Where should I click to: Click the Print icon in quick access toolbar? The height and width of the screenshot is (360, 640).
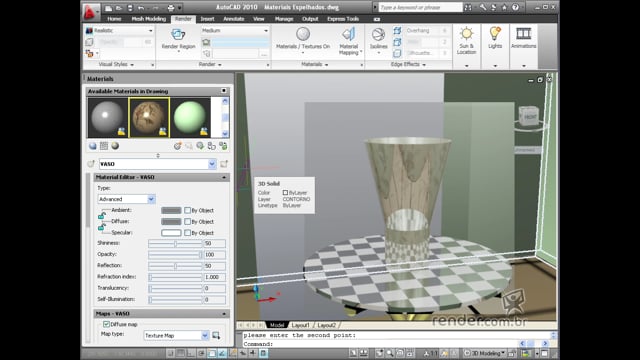pyautogui.click(x=171, y=8)
